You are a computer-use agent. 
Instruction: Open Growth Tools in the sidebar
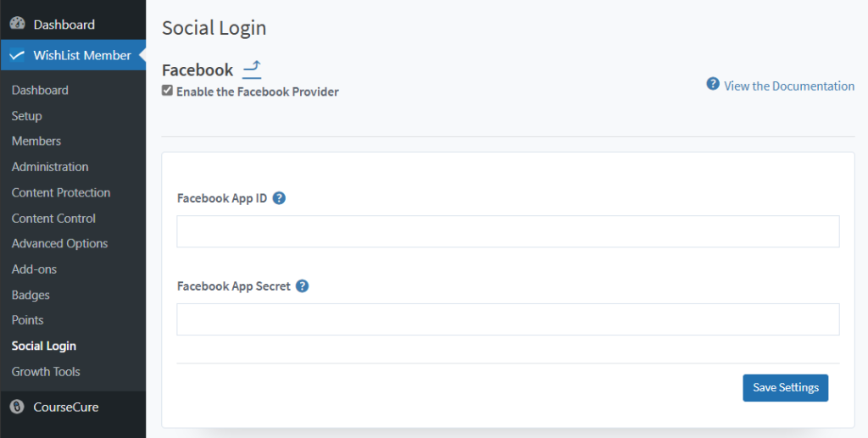(x=46, y=372)
